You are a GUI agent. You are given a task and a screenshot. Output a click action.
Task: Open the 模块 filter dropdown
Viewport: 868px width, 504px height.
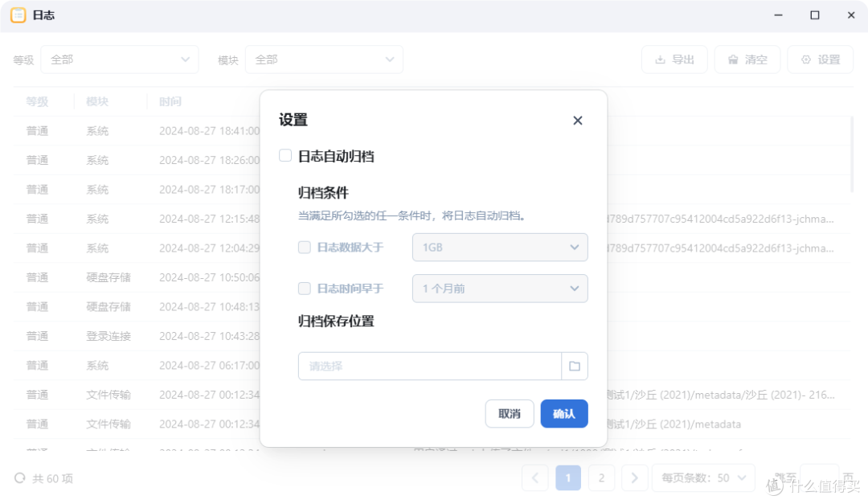click(x=324, y=59)
